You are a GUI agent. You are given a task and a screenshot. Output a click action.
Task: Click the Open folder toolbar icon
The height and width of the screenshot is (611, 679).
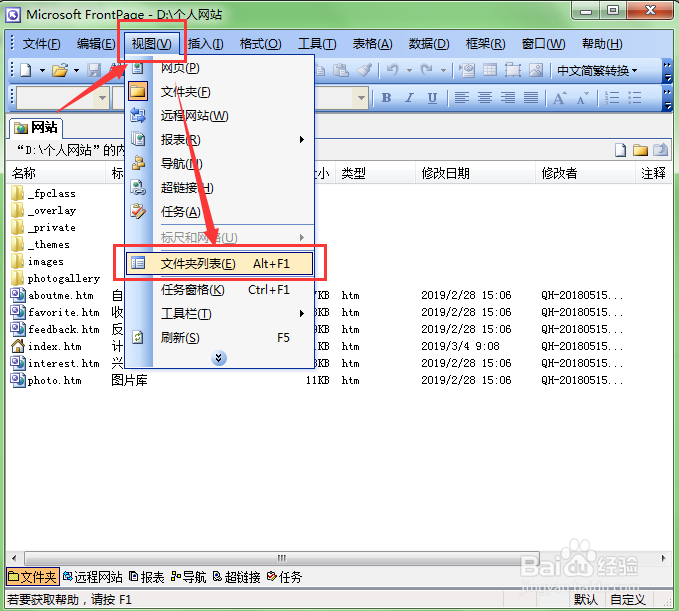tap(60, 70)
